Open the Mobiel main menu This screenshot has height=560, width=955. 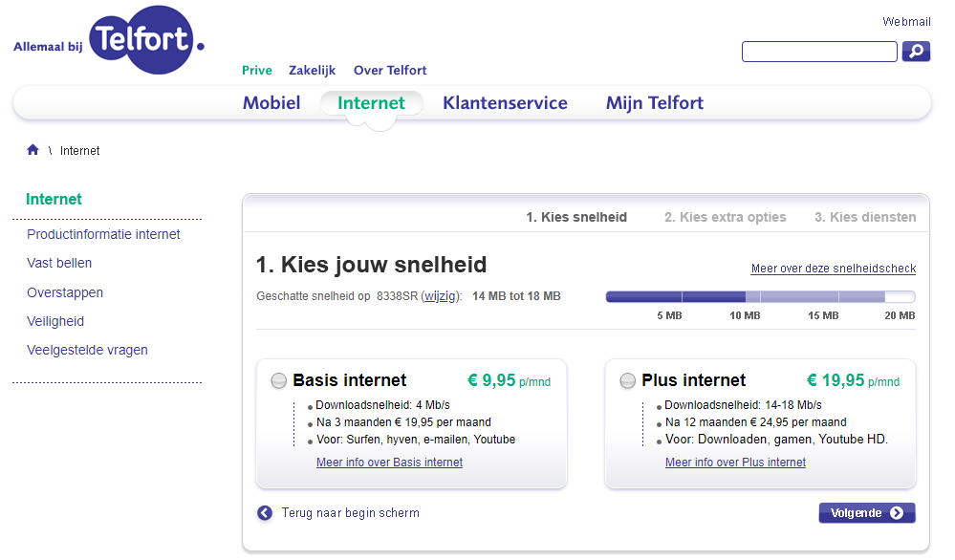point(271,103)
